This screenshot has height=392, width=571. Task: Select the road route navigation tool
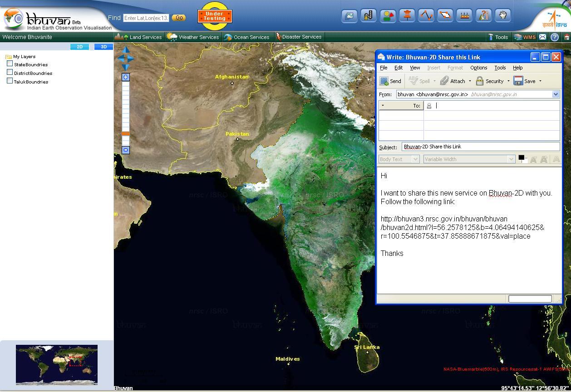pos(369,16)
